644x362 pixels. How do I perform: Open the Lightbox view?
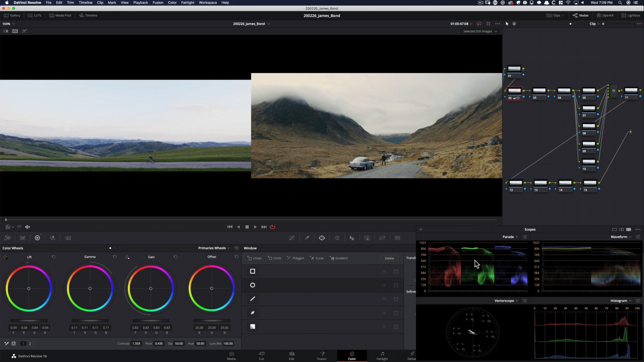point(630,15)
